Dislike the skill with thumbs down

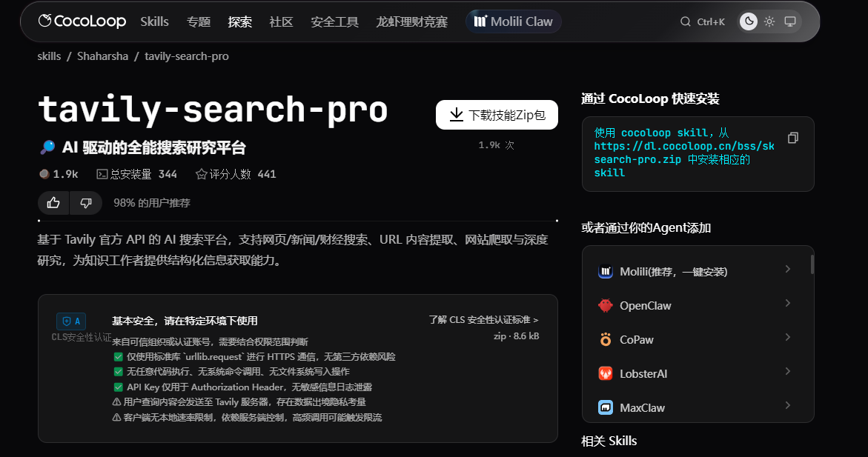coord(86,203)
